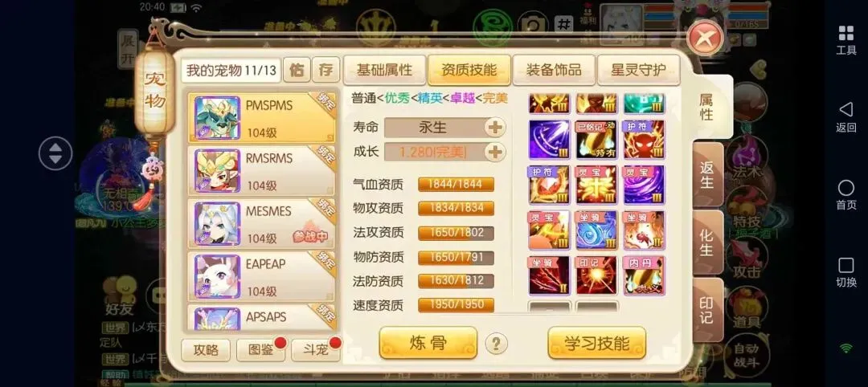
Task: Expand the 展开 panel button
Action: 128,49
